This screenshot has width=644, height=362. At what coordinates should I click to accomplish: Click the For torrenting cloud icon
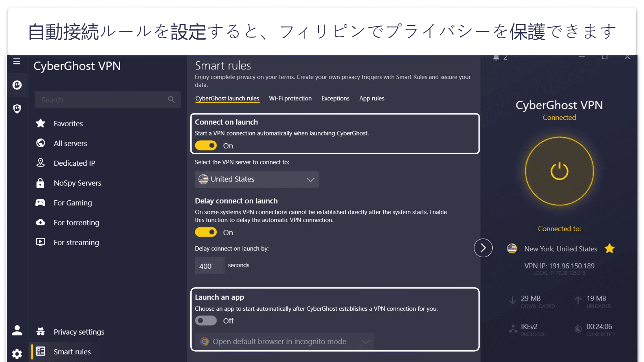point(41,222)
